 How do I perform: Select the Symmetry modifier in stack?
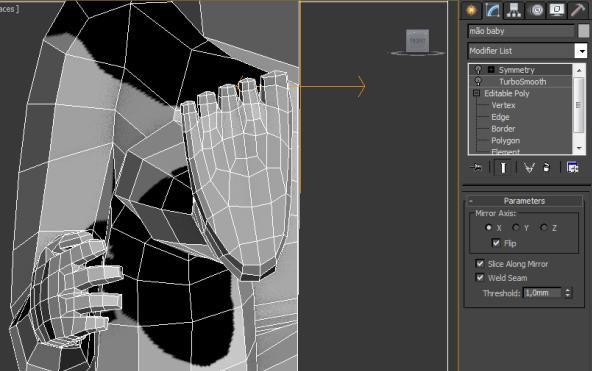pos(516,70)
